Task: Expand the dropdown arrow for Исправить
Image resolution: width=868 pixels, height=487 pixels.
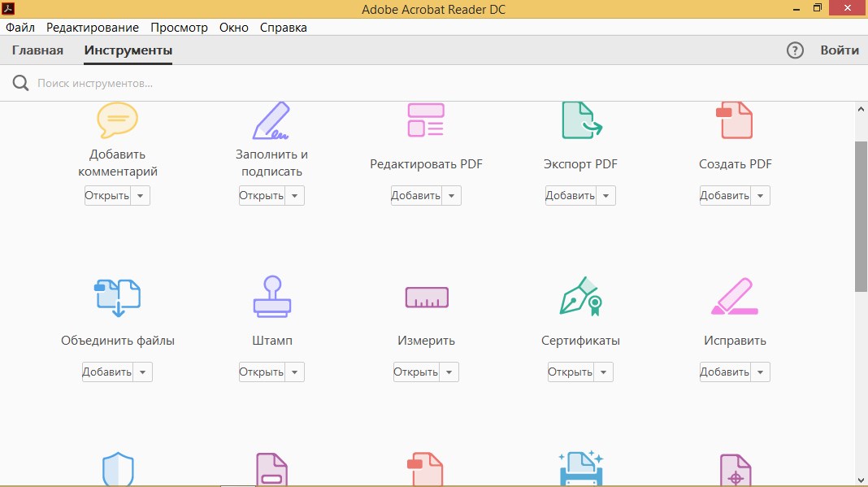Action: (760, 372)
